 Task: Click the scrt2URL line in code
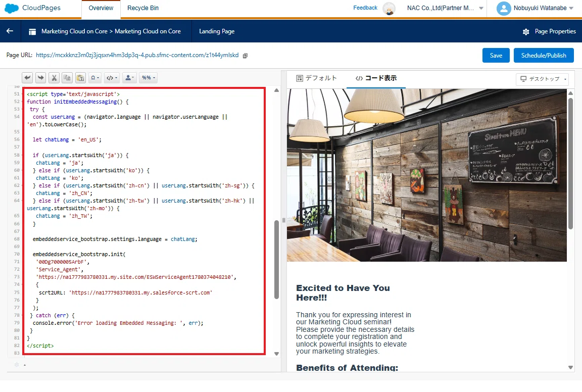point(125,292)
